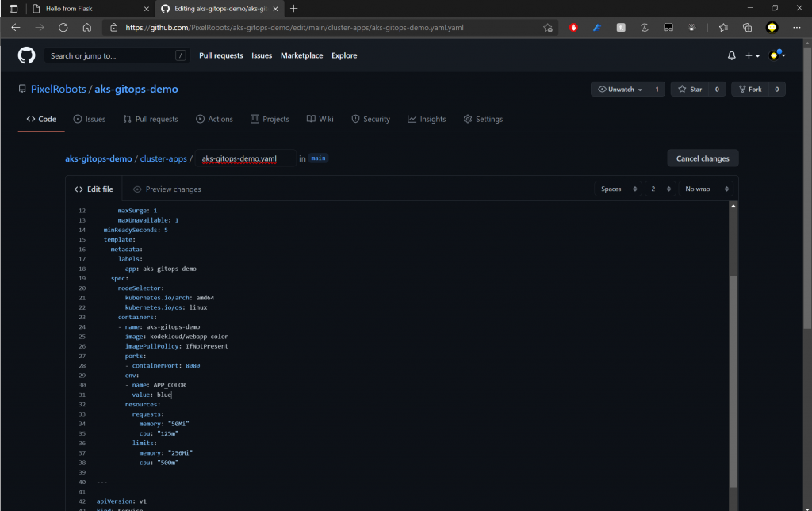Open the aks-gitops-demo repository title link
The width and height of the screenshot is (812, 511).
pyautogui.click(x=136, y=89)
